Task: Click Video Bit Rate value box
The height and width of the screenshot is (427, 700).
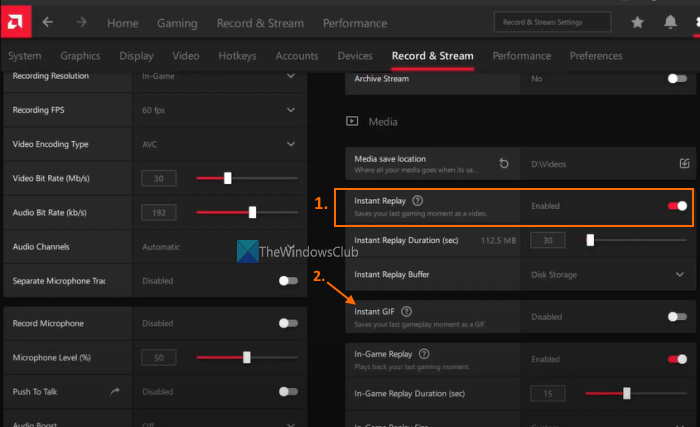Action: (x=159, y=178)
